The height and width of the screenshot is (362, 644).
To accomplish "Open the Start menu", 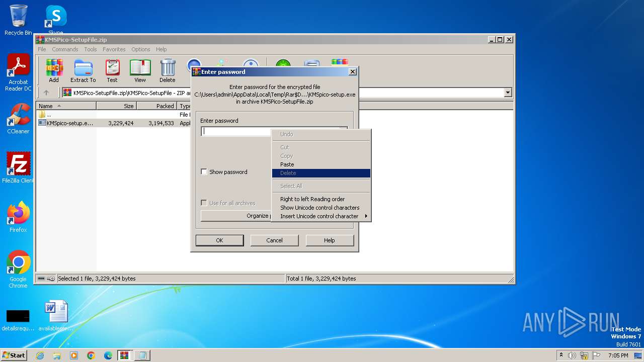I will [14, 355].
